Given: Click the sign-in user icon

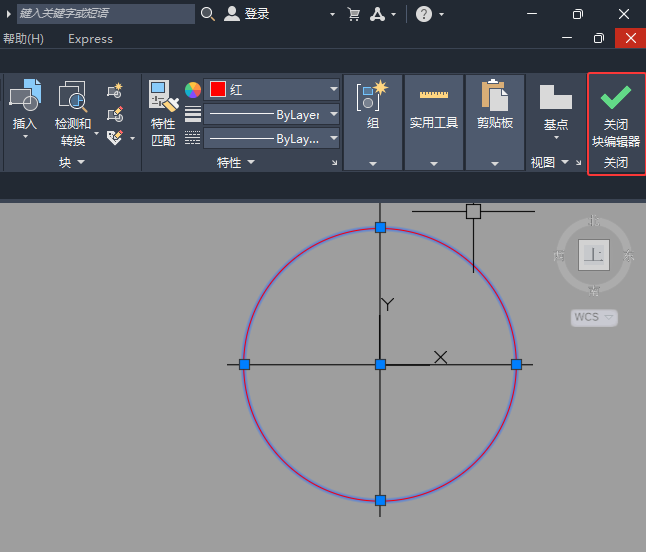Looking at the screenshot, I should pyautogui.click(x=232, y=14).
